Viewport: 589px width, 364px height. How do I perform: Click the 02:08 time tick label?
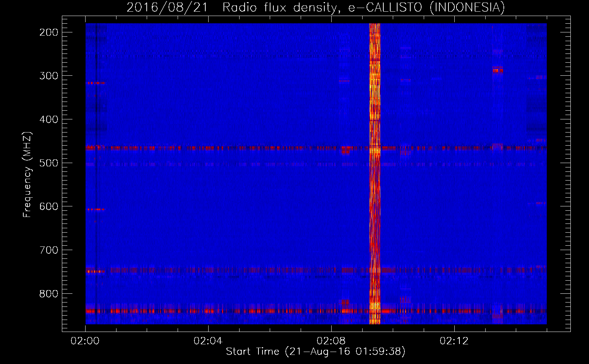pos(331,341)
